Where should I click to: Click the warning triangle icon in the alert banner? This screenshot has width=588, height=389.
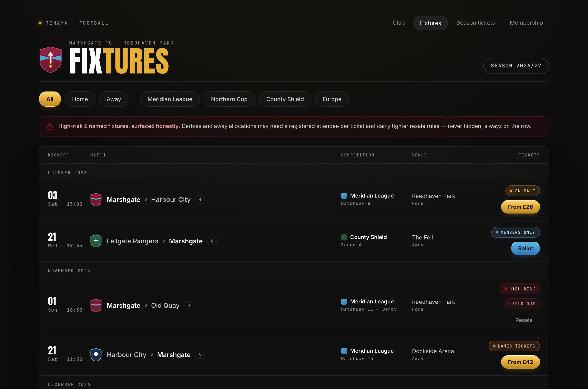click(50, 126)
